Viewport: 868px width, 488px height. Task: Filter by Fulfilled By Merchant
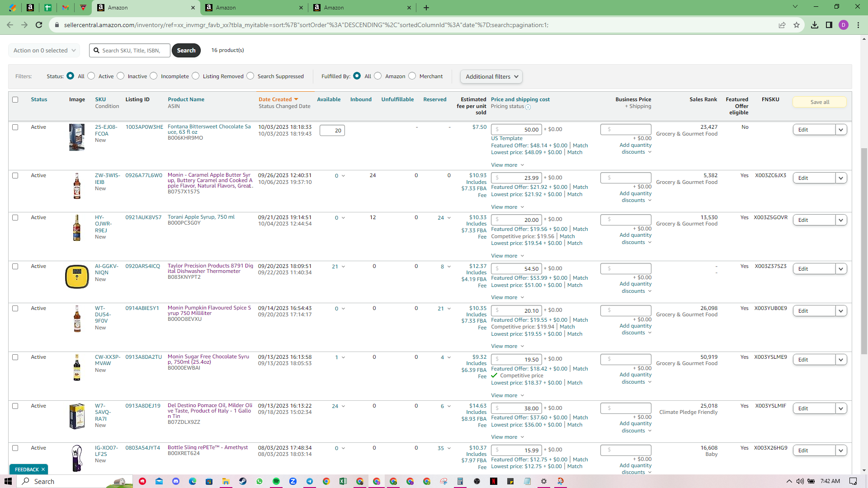[x=412, y=76]
